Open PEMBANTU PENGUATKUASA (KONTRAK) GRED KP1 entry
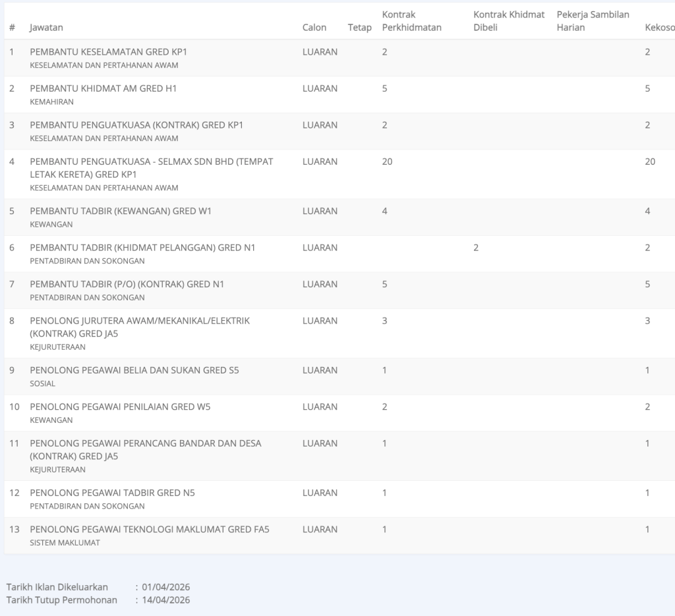 [136, 125]
